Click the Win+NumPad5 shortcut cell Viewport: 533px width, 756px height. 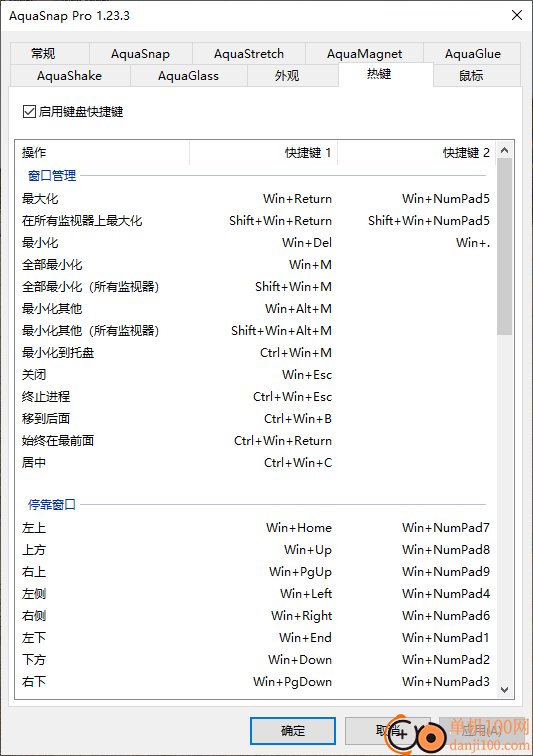(x=446, y=199)
